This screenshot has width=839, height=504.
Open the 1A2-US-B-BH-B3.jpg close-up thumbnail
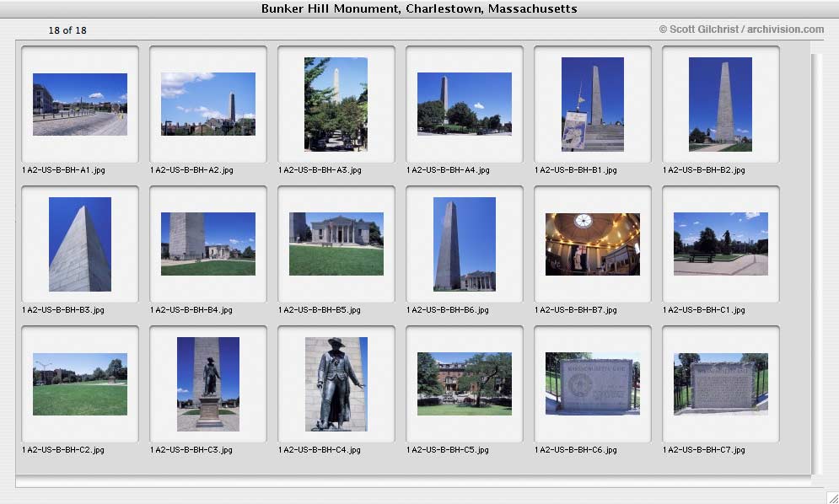click(80, 244)
